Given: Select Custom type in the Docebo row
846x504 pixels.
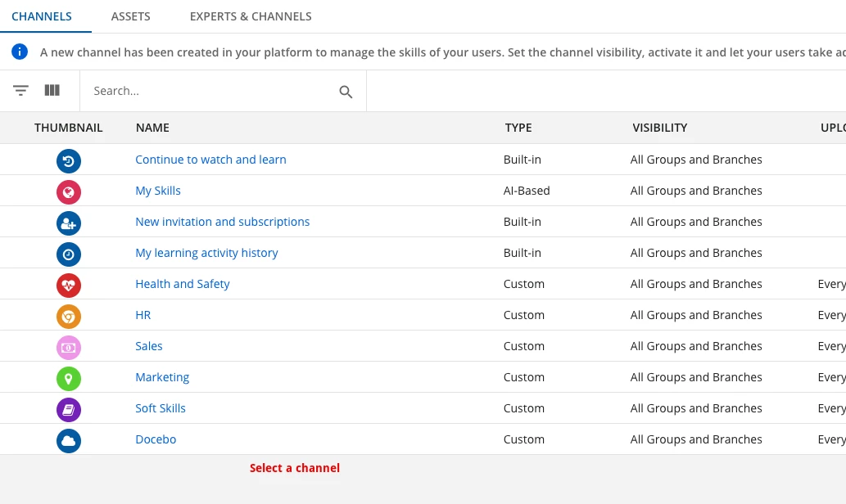Looking at the screenshot, I should point(524,439).
